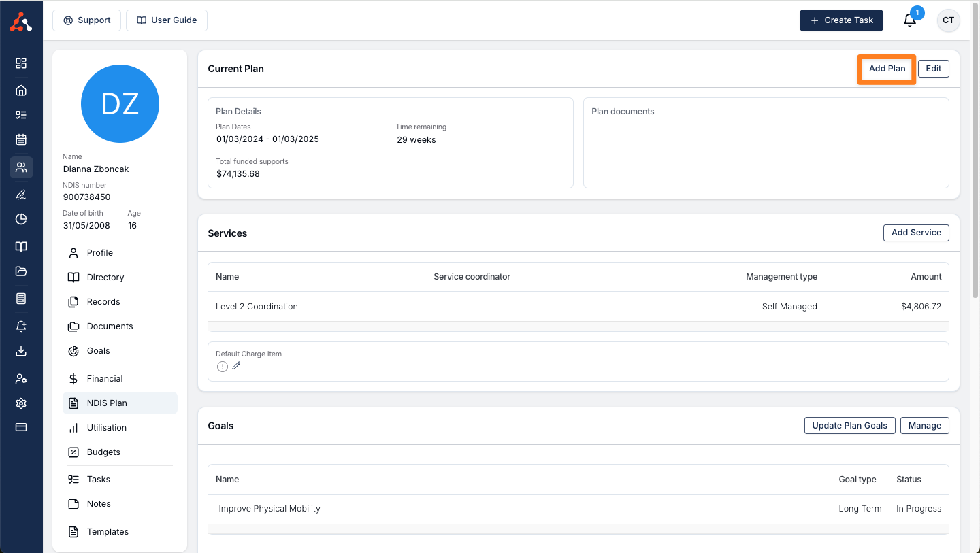Open the settings gear icon in sidebar

click(21, 403)
